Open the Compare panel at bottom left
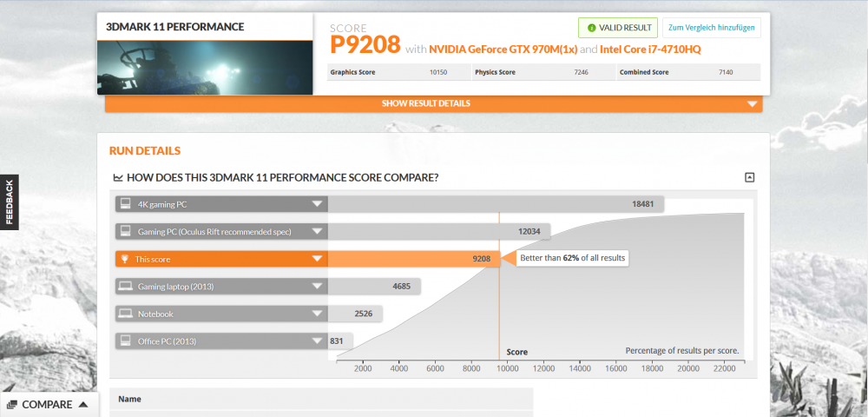 tap(47, 404)
